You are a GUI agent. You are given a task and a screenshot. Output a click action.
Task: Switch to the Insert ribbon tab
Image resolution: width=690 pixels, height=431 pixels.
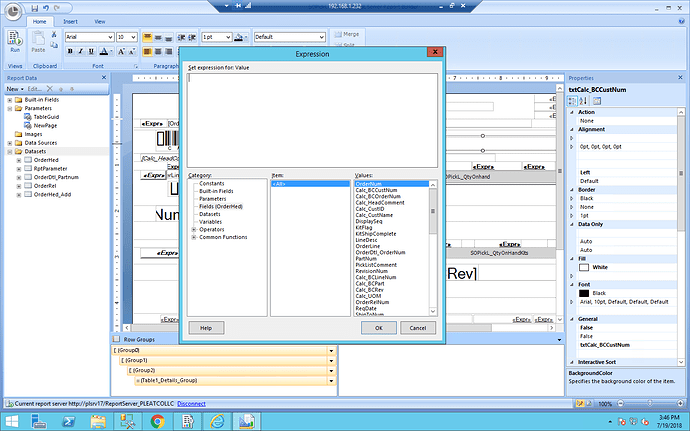click(x=70, y=22)
